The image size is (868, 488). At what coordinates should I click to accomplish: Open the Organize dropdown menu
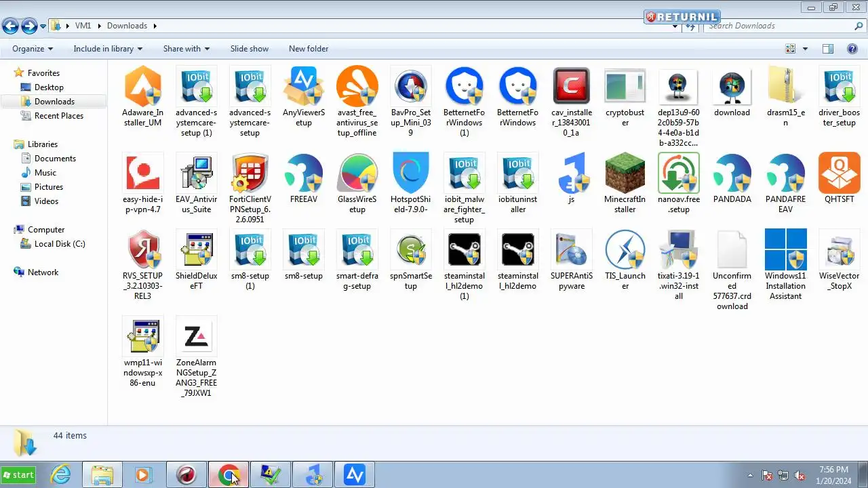[33, 49]
